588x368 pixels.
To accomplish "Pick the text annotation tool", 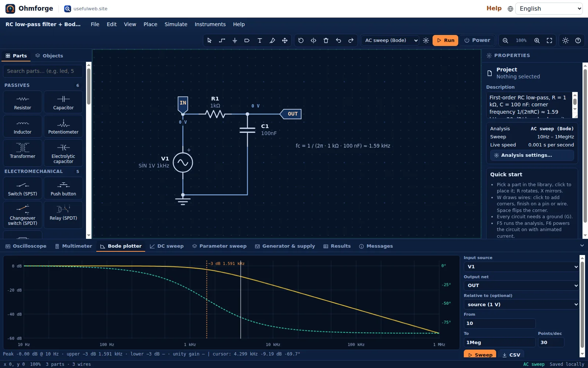I will pyautogui.click(x=259, y=40).
